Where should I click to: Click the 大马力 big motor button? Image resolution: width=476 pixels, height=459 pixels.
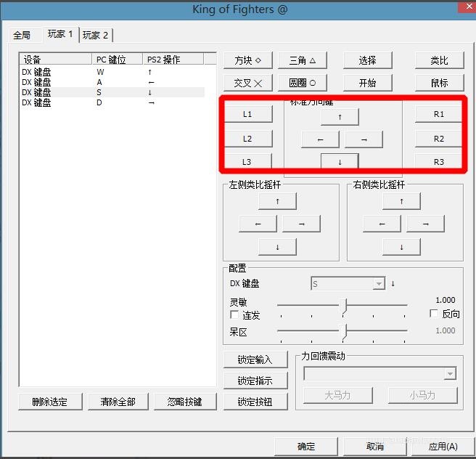click(x=338, y=395)
